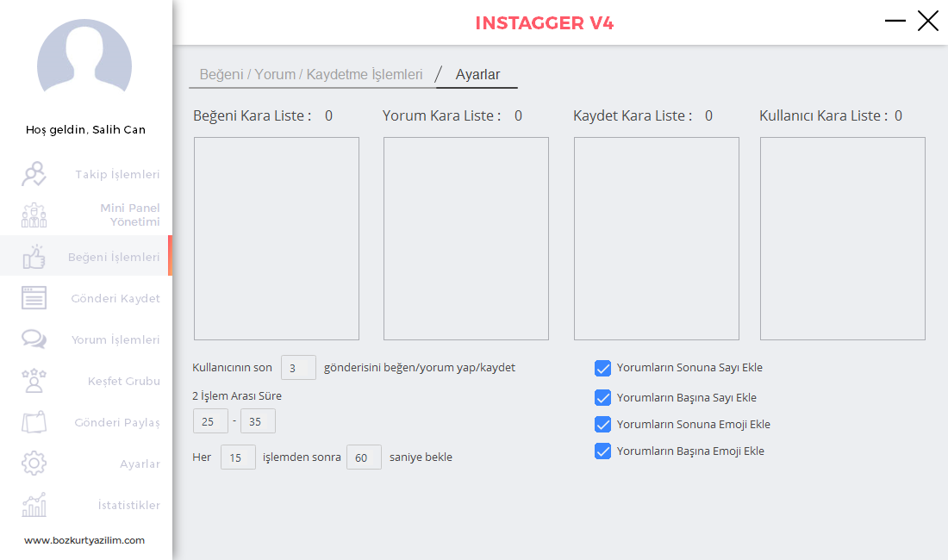Viewport: 948px width, 560px height.
Task: Toggle Yorumların Başına Emoji Ekle checkbox
Action: (x=602, y=451)
